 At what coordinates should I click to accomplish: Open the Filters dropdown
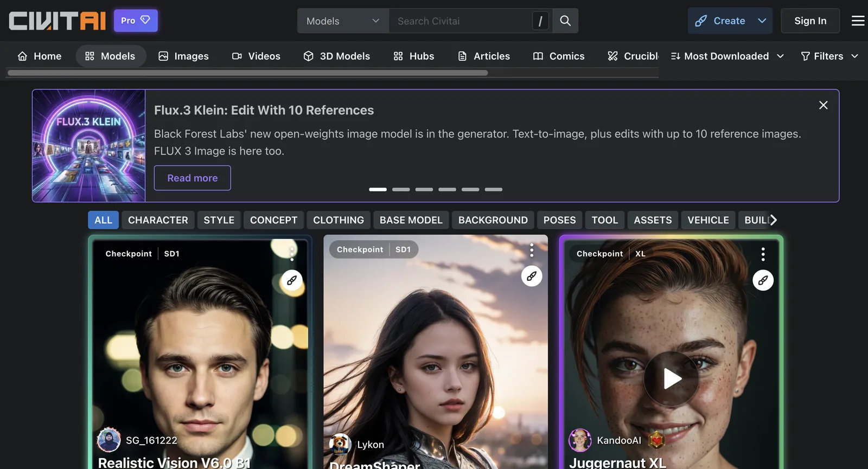tap(829, 56)
